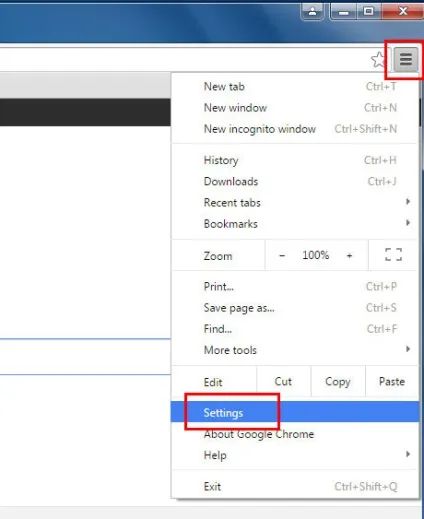Open the Chrome user profile button
Image resolution: width=424 pixels, height=519 pixels.
pyautogui.click(x=312, y=12)
